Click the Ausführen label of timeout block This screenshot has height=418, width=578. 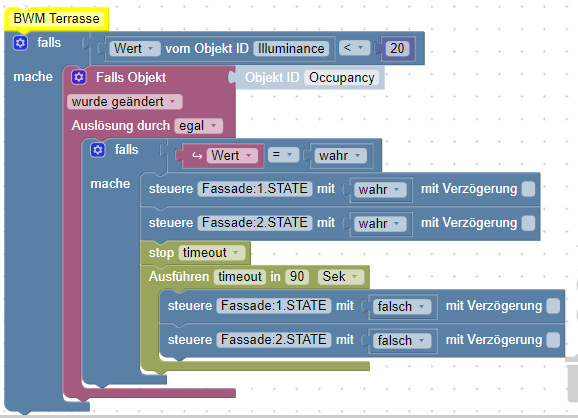[x=179, y=276]
